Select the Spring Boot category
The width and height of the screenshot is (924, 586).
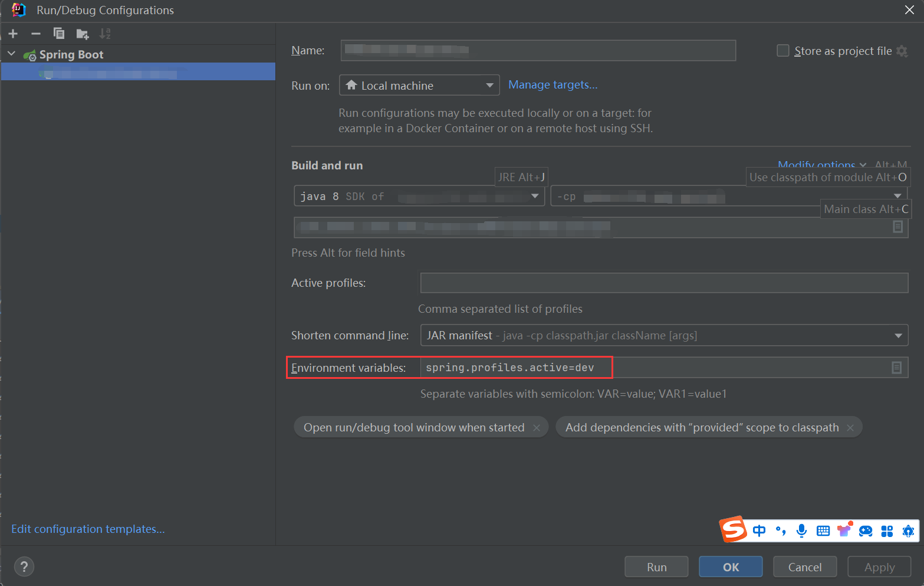71,54
